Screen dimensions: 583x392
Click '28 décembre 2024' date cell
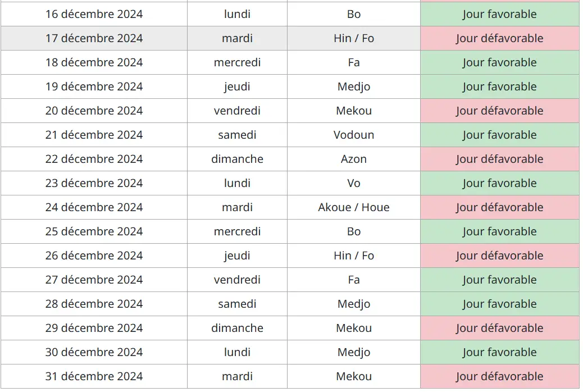[x=94, y=304]
